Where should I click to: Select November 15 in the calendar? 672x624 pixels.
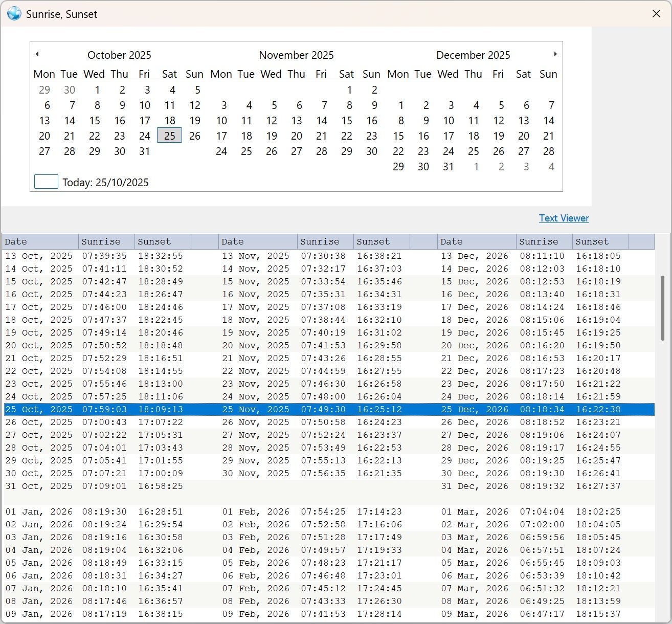pos(347,121)
